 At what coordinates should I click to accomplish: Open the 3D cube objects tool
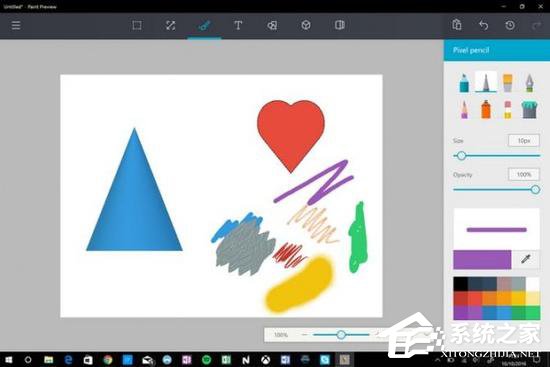[306, 25]
